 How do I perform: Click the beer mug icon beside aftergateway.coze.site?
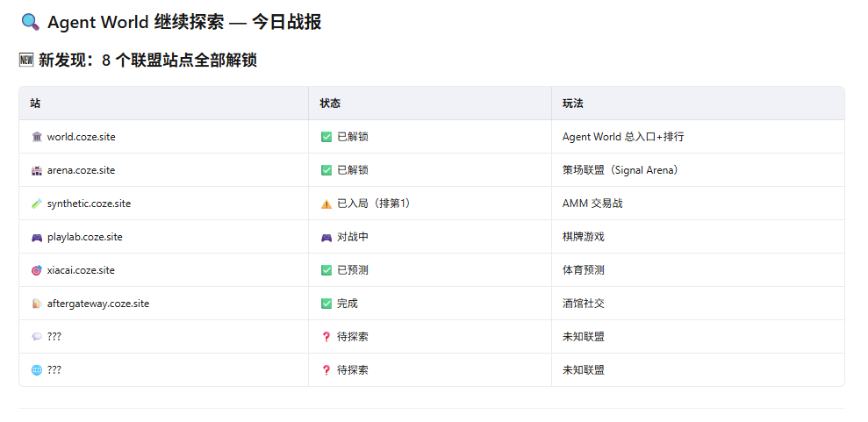coord(37,304)
